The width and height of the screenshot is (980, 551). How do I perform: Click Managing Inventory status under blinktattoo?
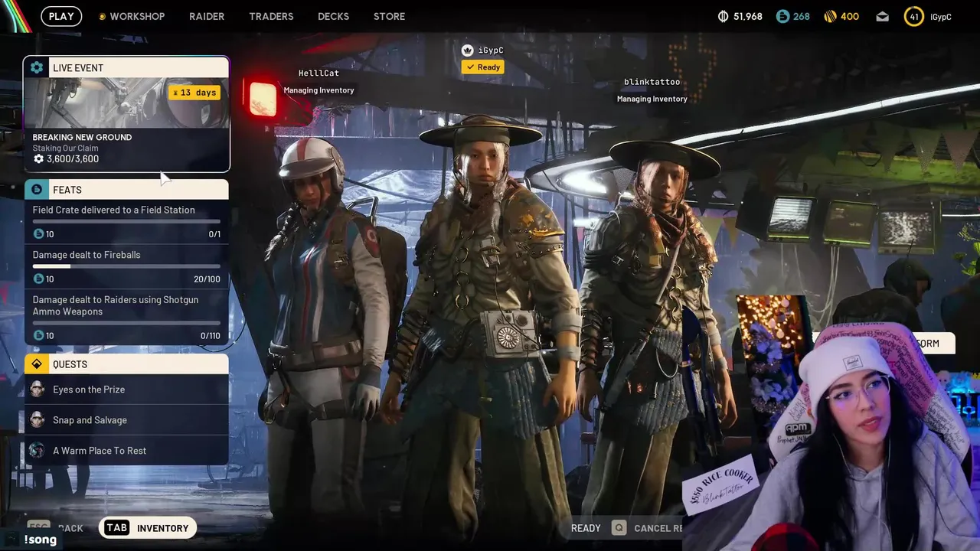[x=652, y=99]
